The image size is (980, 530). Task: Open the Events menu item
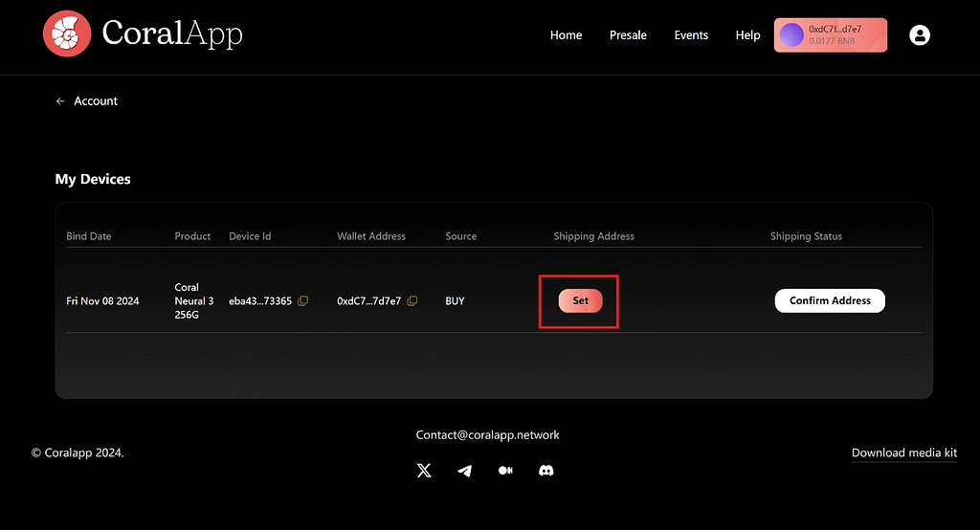[691, 35]
